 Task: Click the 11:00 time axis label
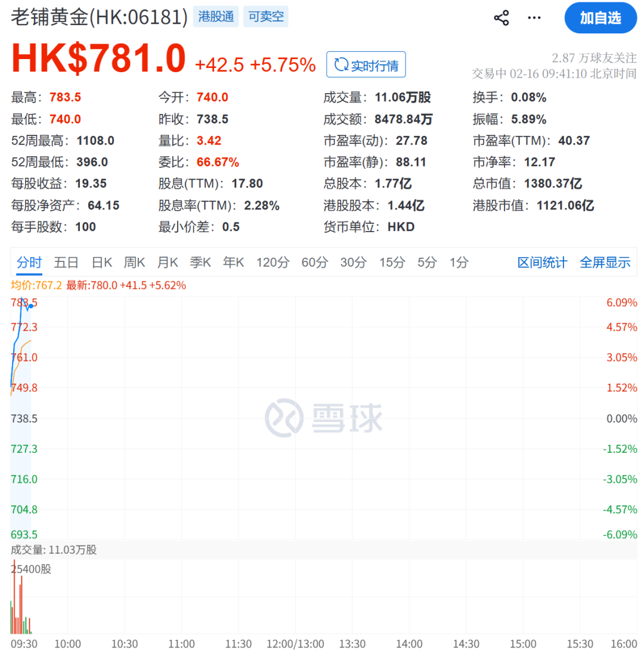click(181, 644)
